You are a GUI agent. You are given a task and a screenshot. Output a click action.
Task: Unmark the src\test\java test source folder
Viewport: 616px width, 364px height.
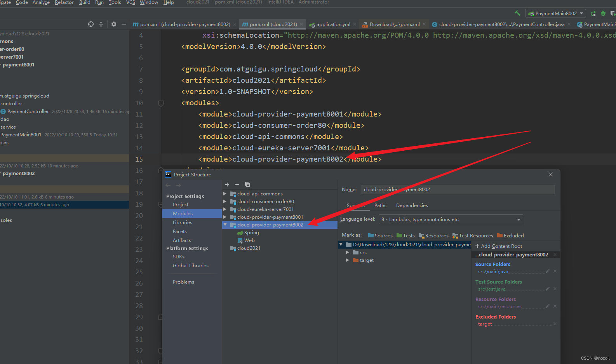click(555, 289)
